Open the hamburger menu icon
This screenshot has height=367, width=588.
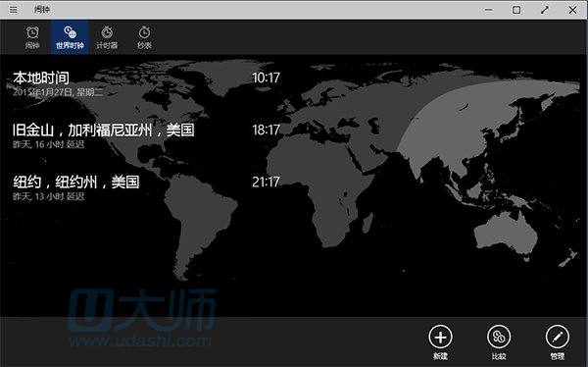point(14,10)
